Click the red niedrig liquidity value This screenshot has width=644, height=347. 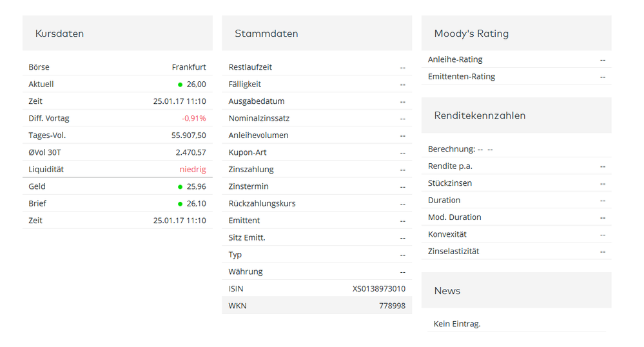tap(193, 170)
